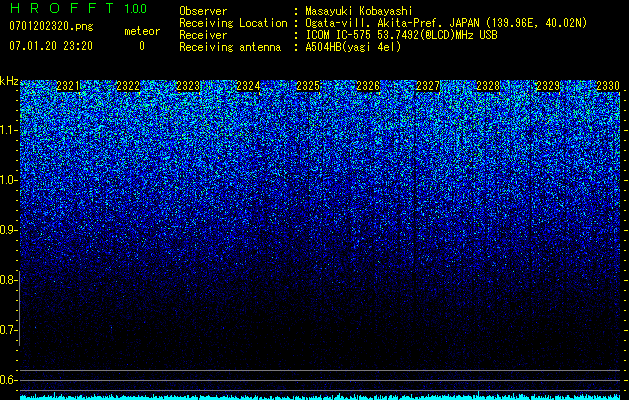The image size is (629, 400).
Task: Click the Receiving antenna label
Action: pyautogui.click(x=230, y=47)
